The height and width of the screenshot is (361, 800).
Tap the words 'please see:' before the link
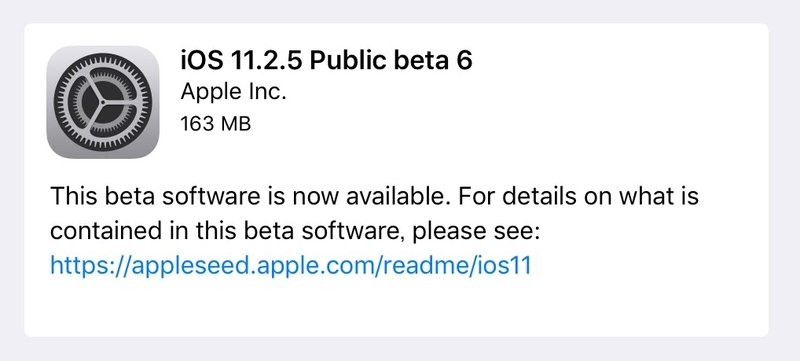475,232
